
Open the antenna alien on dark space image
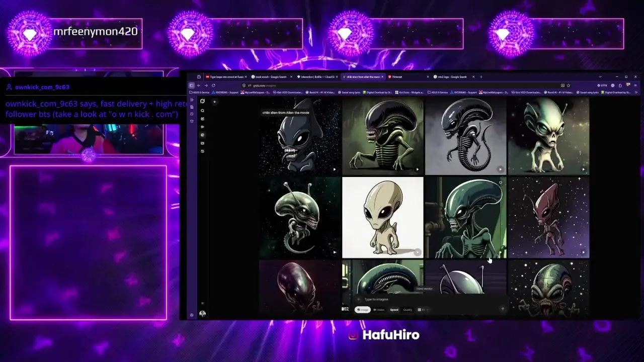point(300,217)
